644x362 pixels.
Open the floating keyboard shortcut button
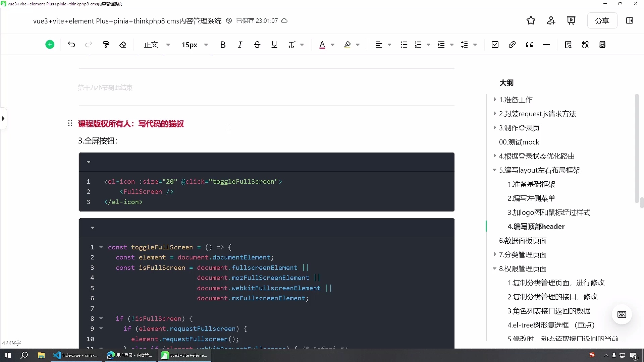622,314
